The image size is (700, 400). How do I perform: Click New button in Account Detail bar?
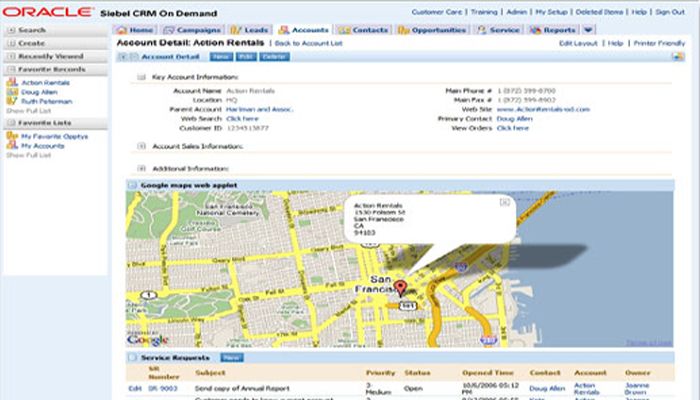tap(221, 57)
